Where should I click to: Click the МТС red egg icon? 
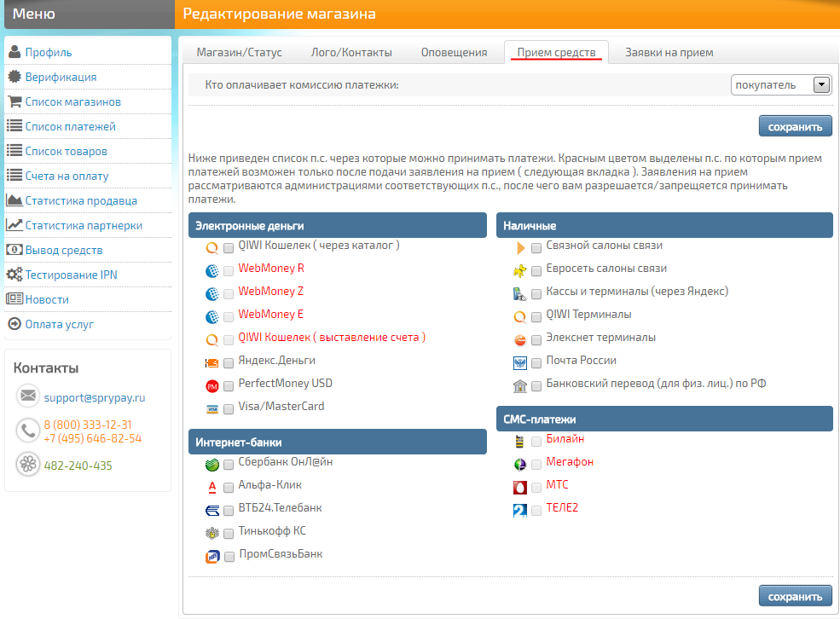pyautogui.click(x=520, y=488)
